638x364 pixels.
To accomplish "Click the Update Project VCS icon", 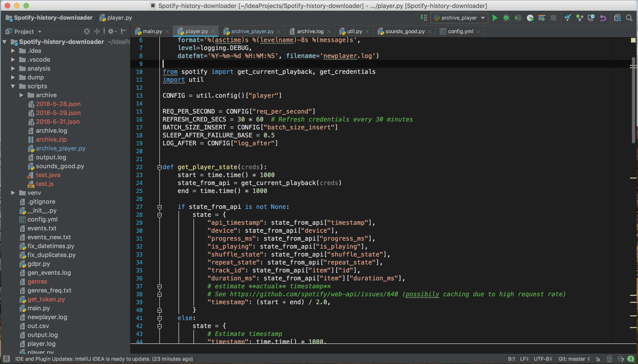I will [568, 18].
